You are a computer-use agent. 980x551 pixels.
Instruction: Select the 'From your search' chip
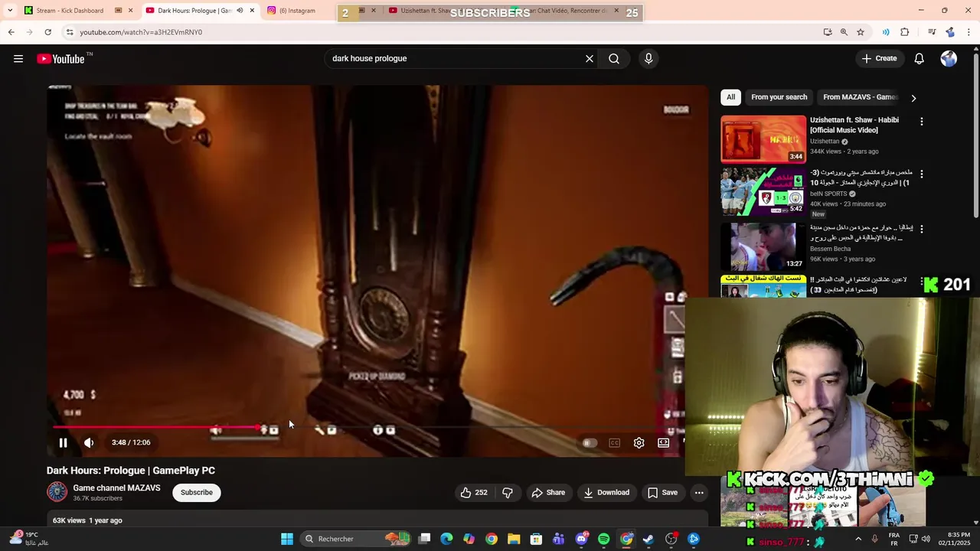779,97
